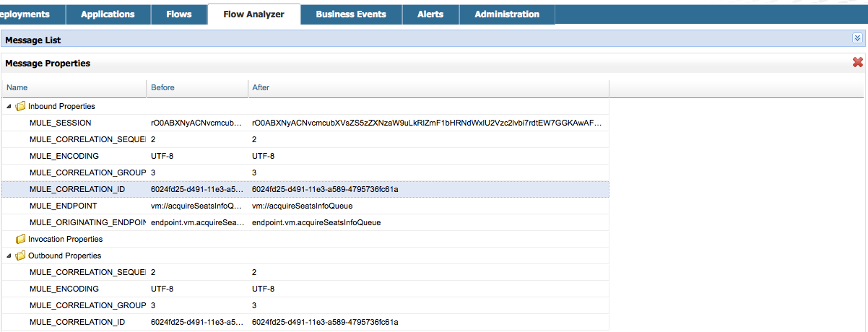Select the MULE_SESSION inbound property row

(x=61, y=123)
